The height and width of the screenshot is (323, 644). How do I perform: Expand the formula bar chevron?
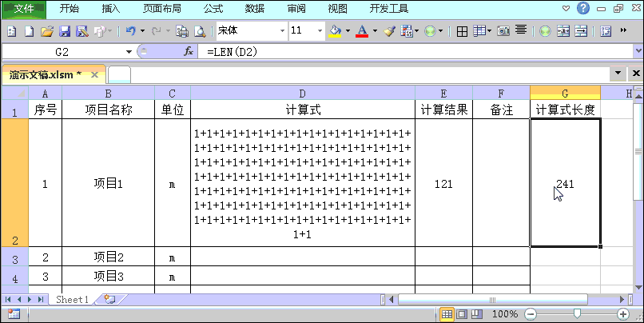pyautogui.click(x=638, y=51)
